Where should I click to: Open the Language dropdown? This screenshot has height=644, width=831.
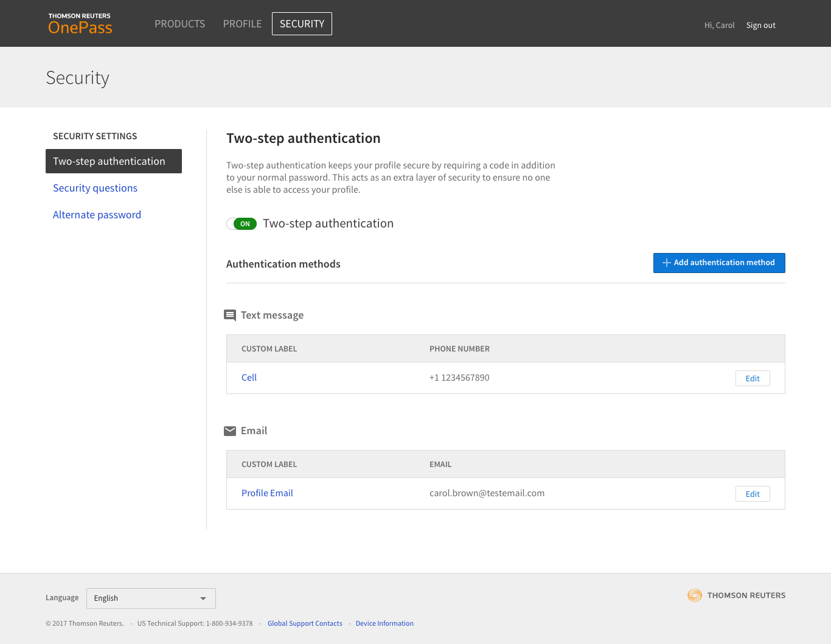pyautogui.click(x=151, y=598)
